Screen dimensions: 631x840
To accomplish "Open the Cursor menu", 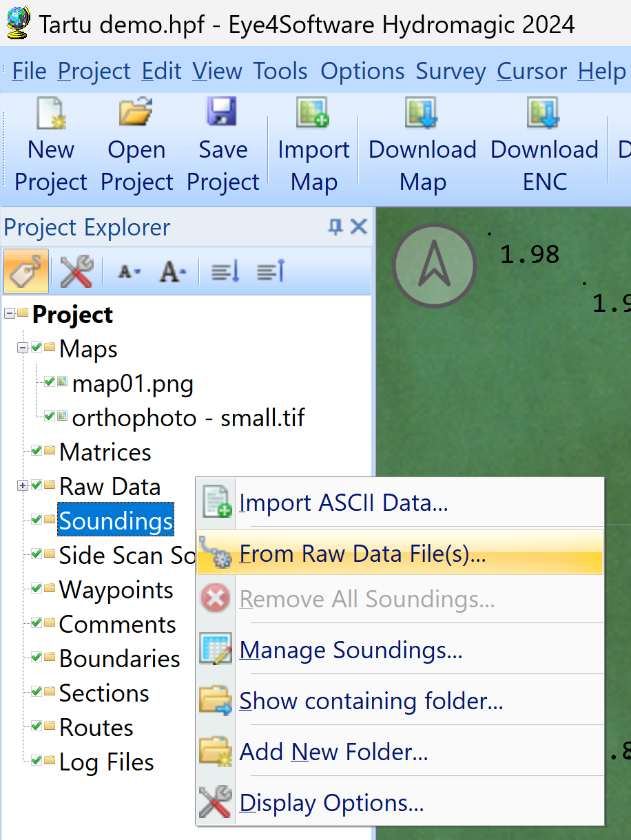I will pos(532,71).
